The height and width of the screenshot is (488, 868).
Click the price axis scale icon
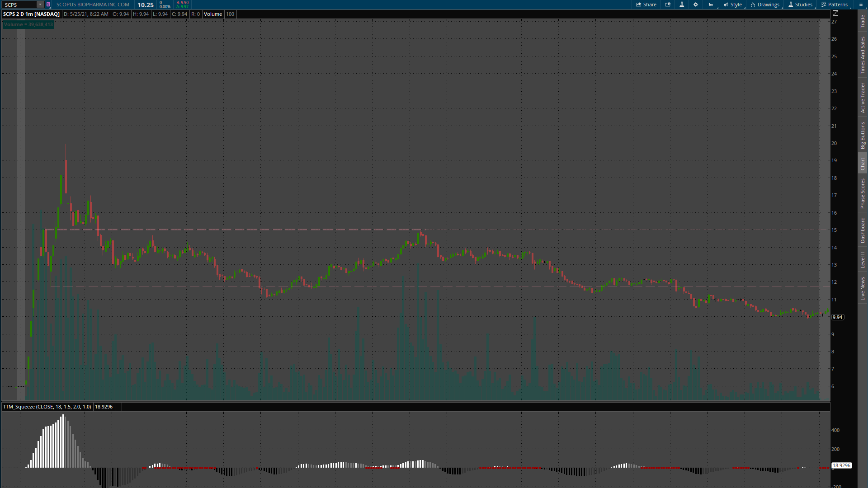[835, 14]
